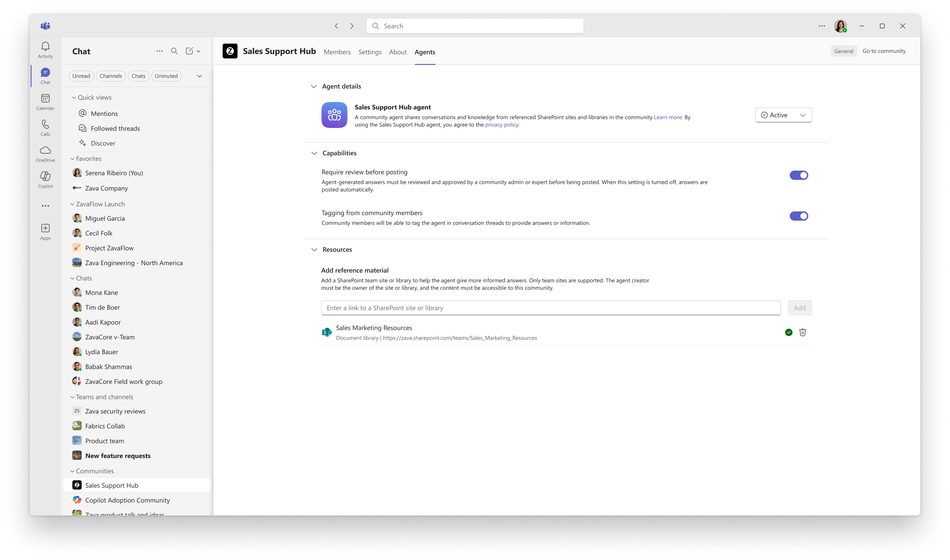950x560 pixels.
Task: Open the profile avatar menu
Action: point(841,26)
